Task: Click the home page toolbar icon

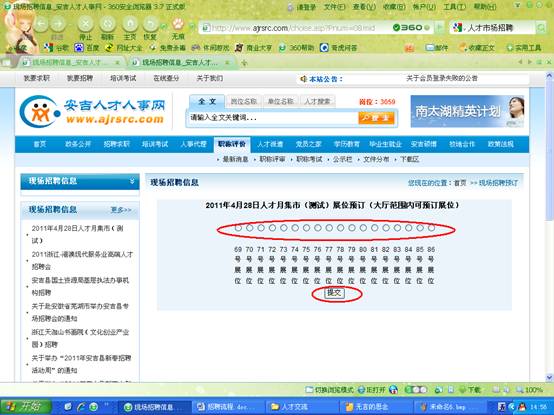Action: point(130,24)
